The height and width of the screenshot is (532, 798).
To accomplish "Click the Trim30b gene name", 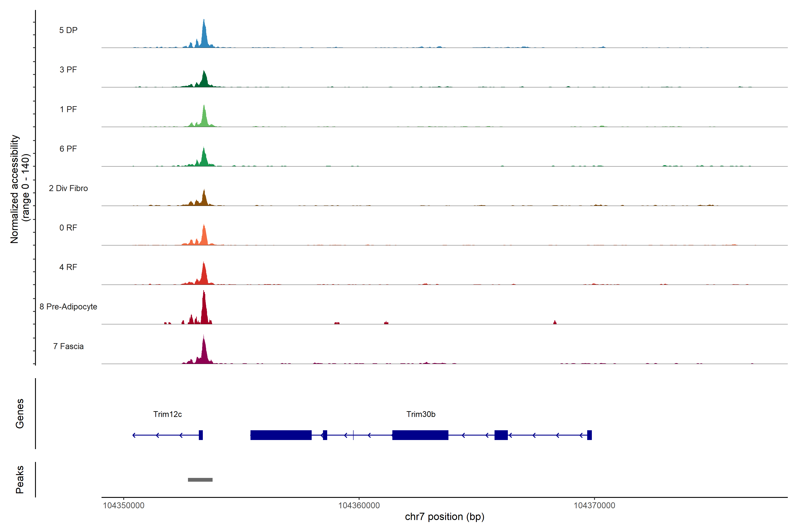I will pos(421,414).
